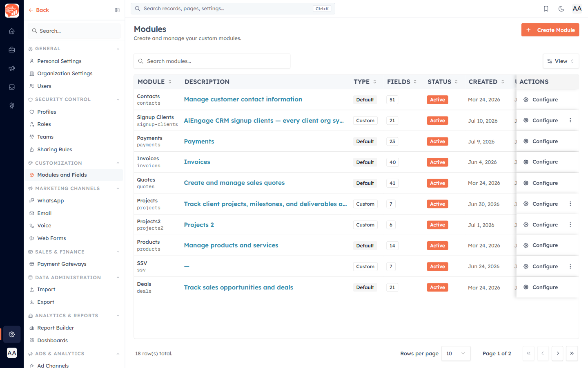Select Modules and Fields

pos(74,175)
